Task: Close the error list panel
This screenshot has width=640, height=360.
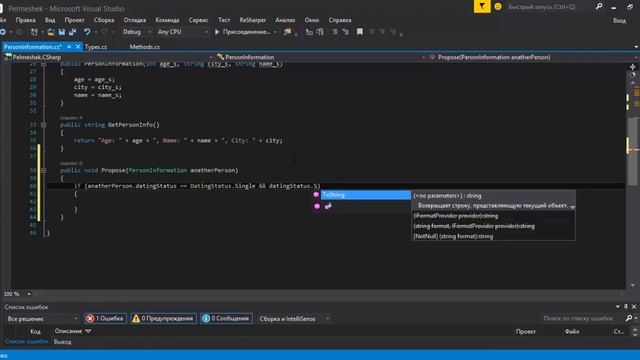Action: 634,307
